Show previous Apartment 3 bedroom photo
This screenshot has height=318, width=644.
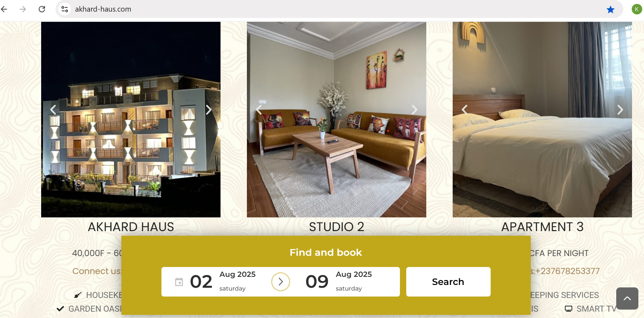(465, 110)
